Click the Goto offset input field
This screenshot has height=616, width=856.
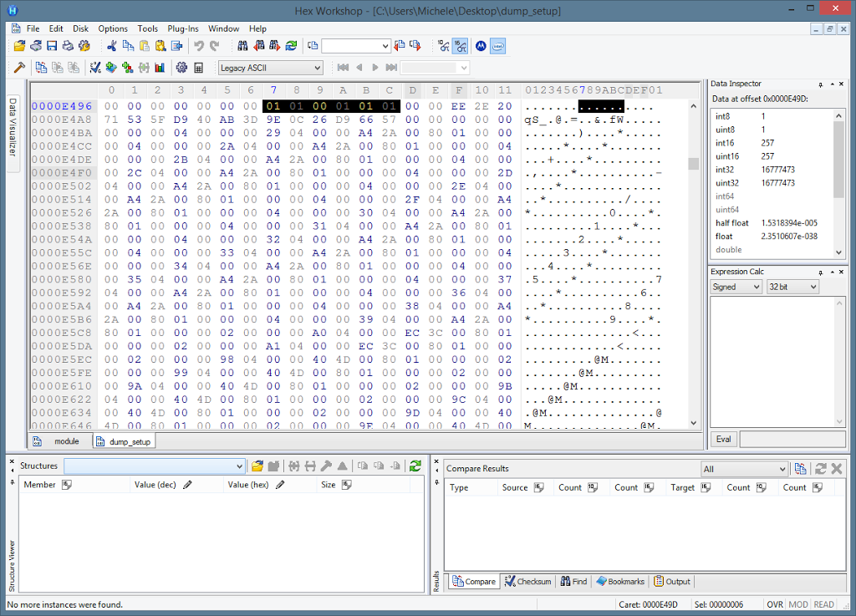tap(351, 46)
